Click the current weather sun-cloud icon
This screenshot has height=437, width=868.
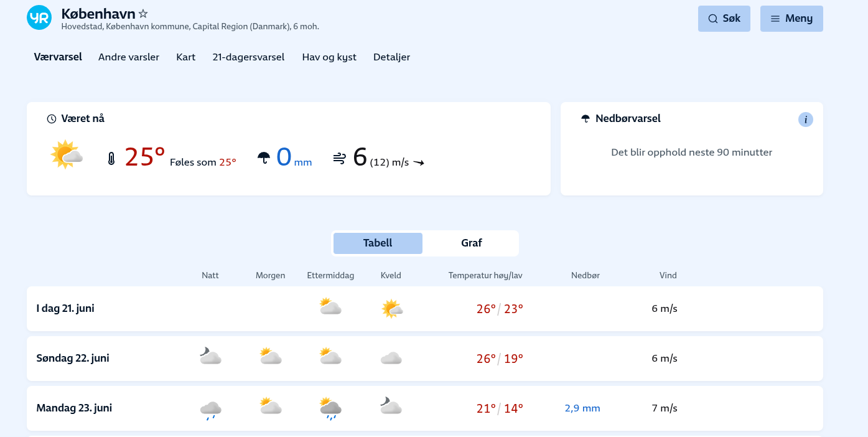[x=67, y=155]
